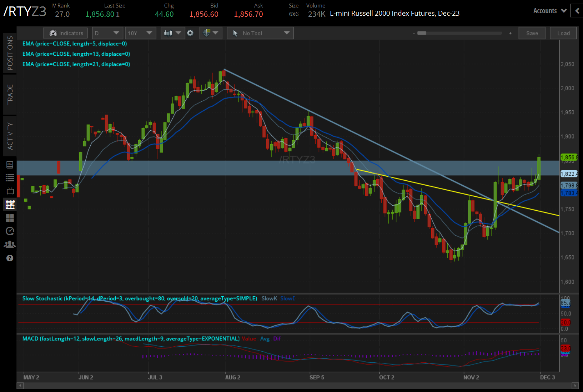The width and height of the screenshot is (583, 392).
Task: Open the chart settings gear
Action: tap(190, 33)
